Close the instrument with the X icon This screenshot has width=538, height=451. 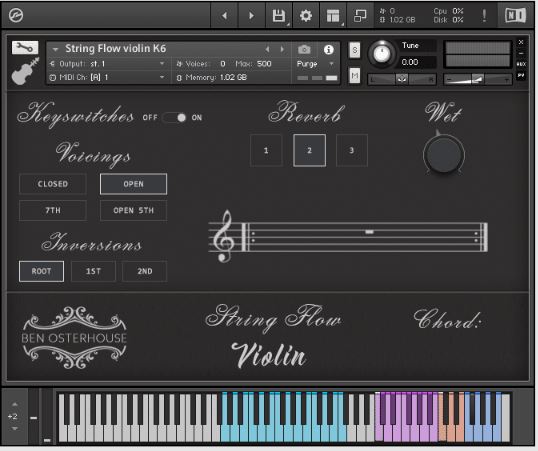click(521, 42)
